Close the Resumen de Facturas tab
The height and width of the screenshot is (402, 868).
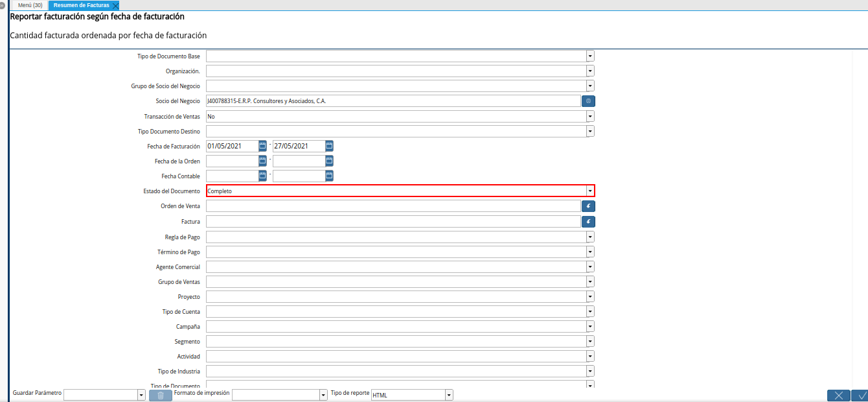coord(115,6)
